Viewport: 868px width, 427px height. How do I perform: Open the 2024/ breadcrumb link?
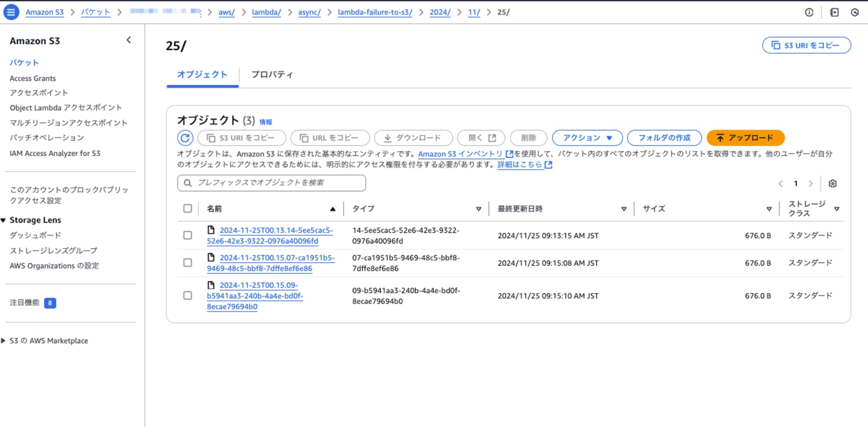440,12
